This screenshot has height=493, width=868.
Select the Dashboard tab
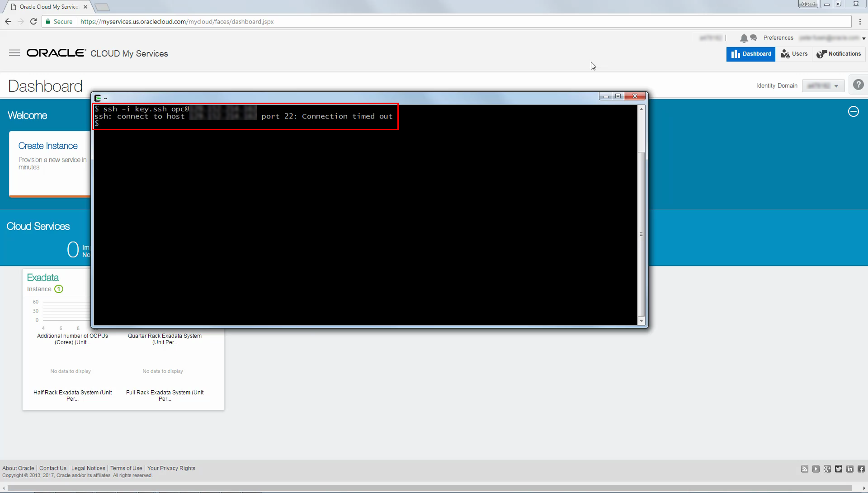coord(751,54)
